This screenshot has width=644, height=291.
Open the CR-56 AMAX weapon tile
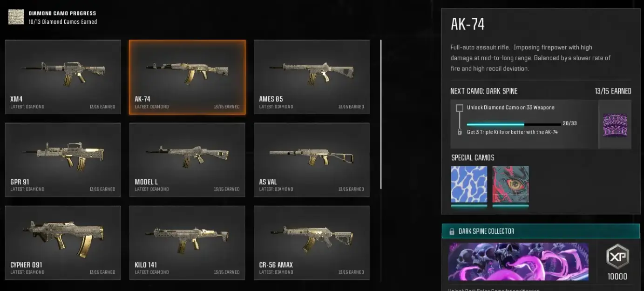312,243
